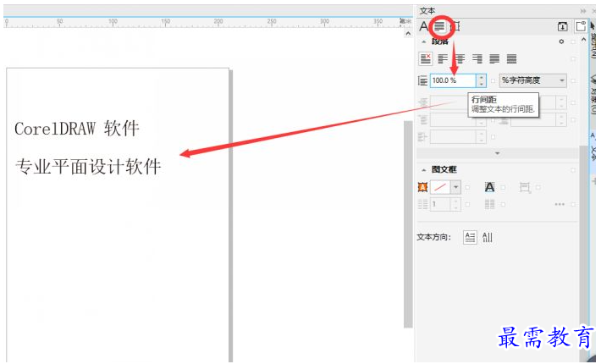Click the docker window option icon at top right
601x364 pixels.
click(581, 26)
